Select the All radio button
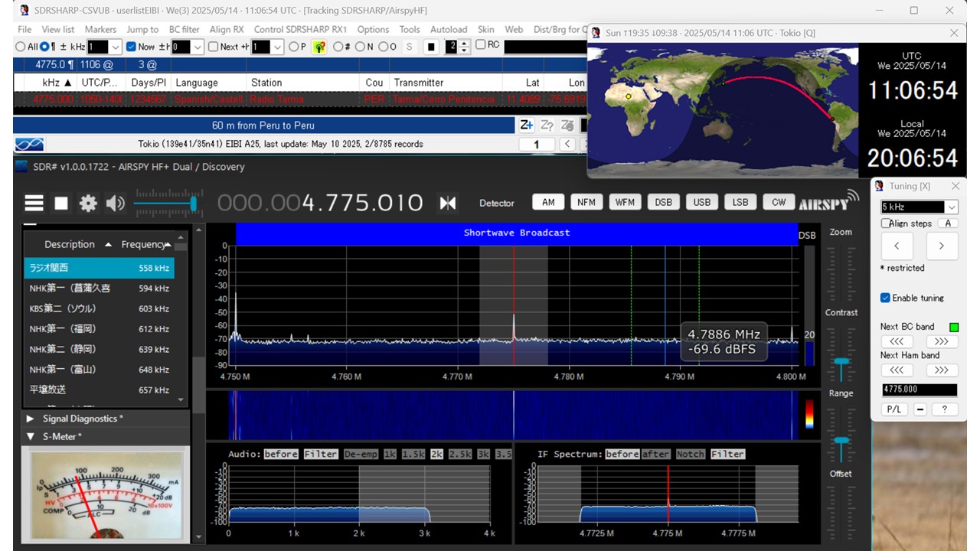 pos(20,47)
